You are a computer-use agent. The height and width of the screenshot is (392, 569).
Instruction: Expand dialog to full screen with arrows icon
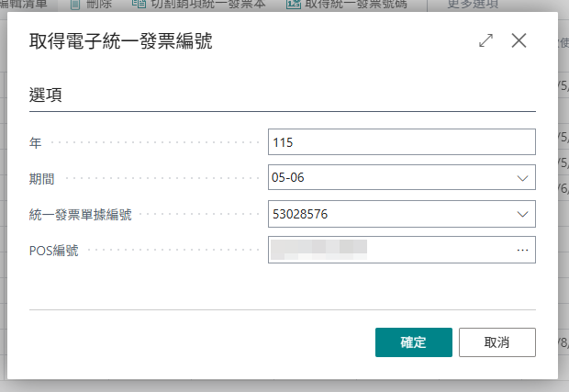tap(485, 40)
